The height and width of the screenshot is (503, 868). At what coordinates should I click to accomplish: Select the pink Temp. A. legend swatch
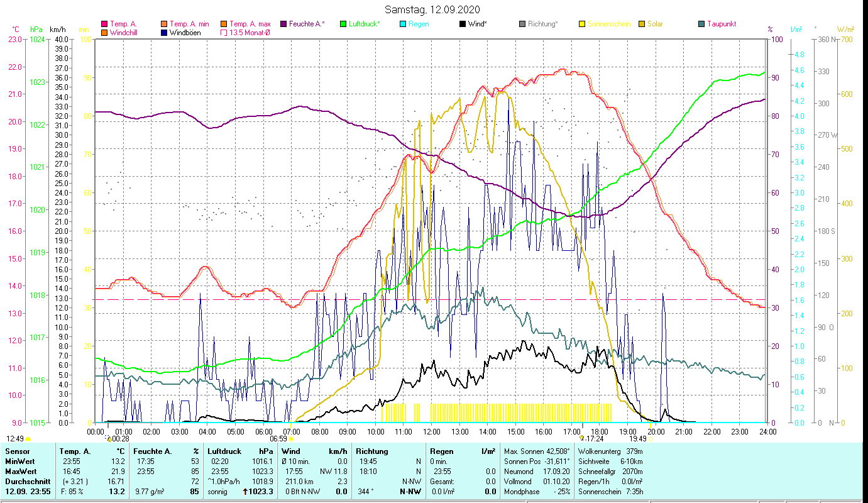pyautogui.click(x=104, y=24)
